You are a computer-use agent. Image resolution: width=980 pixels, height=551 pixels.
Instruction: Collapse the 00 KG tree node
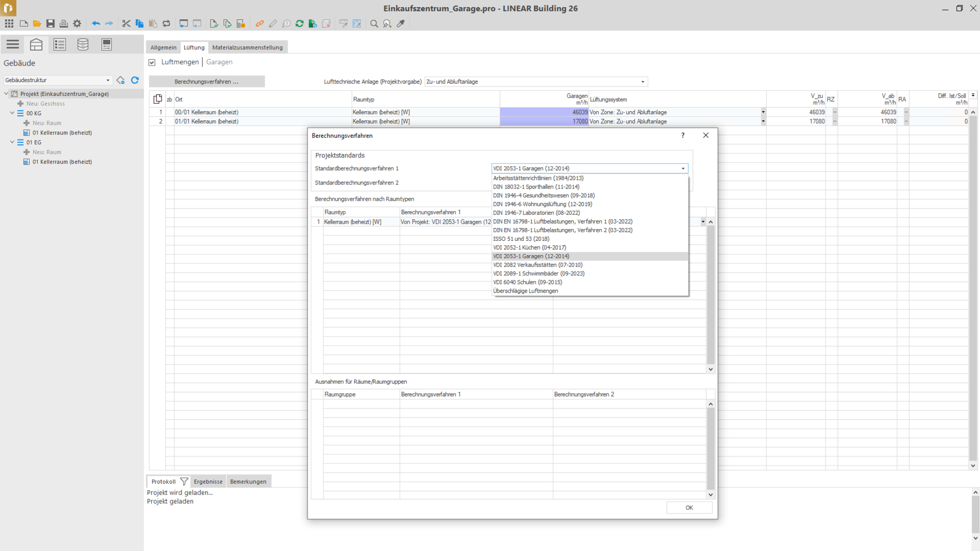[x=12, y=113]
